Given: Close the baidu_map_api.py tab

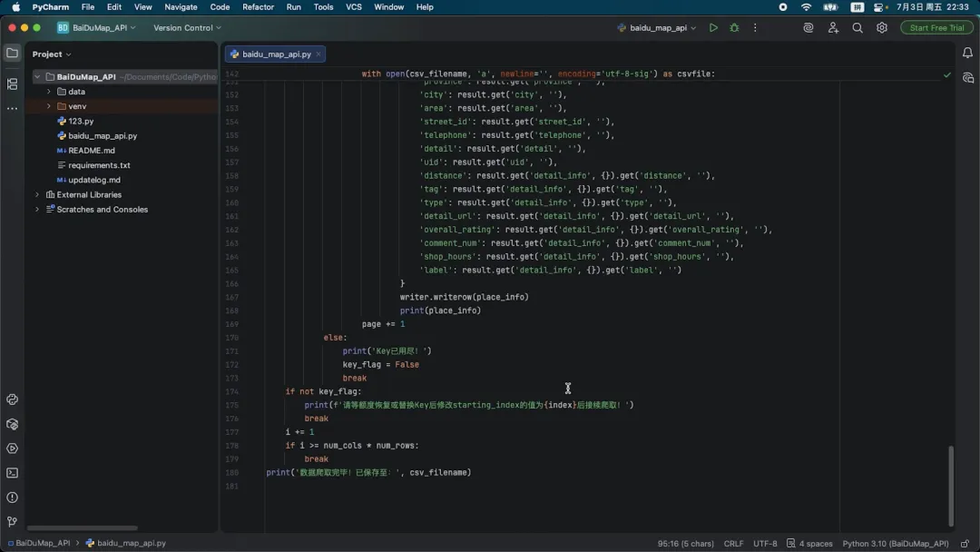Looking at the screenshot, I should coord(318,54).
